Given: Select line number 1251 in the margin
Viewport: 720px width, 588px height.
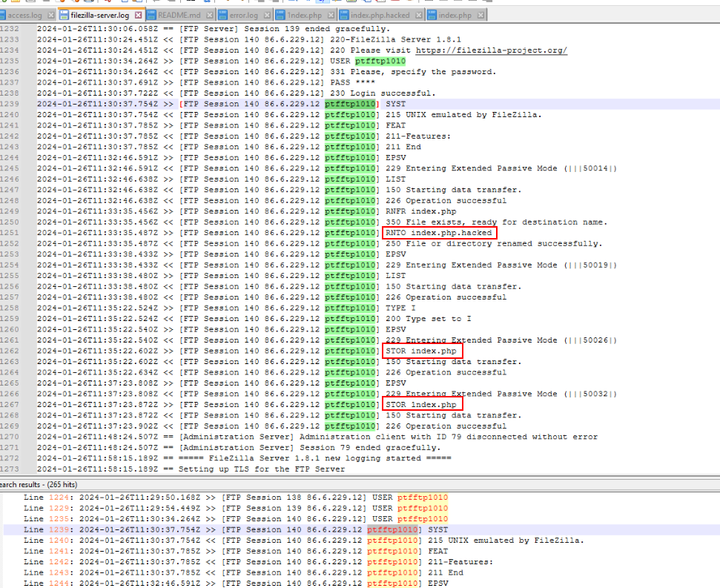Looking at the screenshot, I should point(9,233).
